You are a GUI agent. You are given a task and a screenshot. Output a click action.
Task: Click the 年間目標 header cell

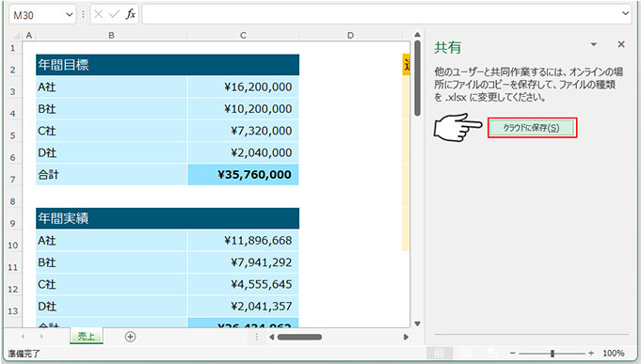pos(168,65)
